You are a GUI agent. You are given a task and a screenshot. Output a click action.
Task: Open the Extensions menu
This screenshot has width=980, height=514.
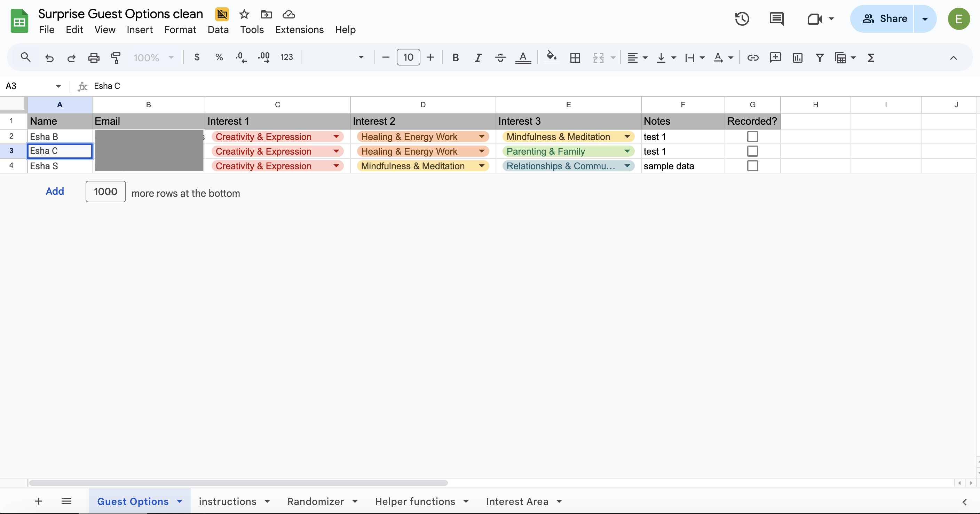pos(299,30)
